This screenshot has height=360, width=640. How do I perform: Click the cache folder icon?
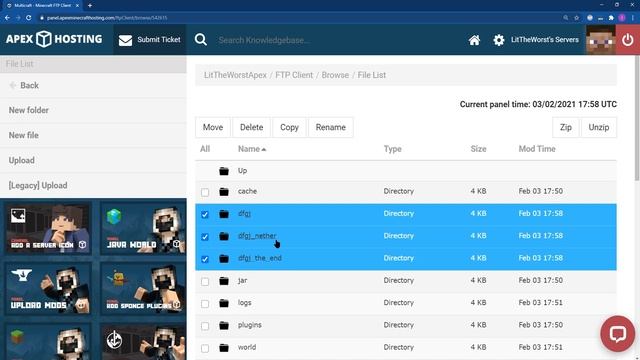(x=224, y=191)
